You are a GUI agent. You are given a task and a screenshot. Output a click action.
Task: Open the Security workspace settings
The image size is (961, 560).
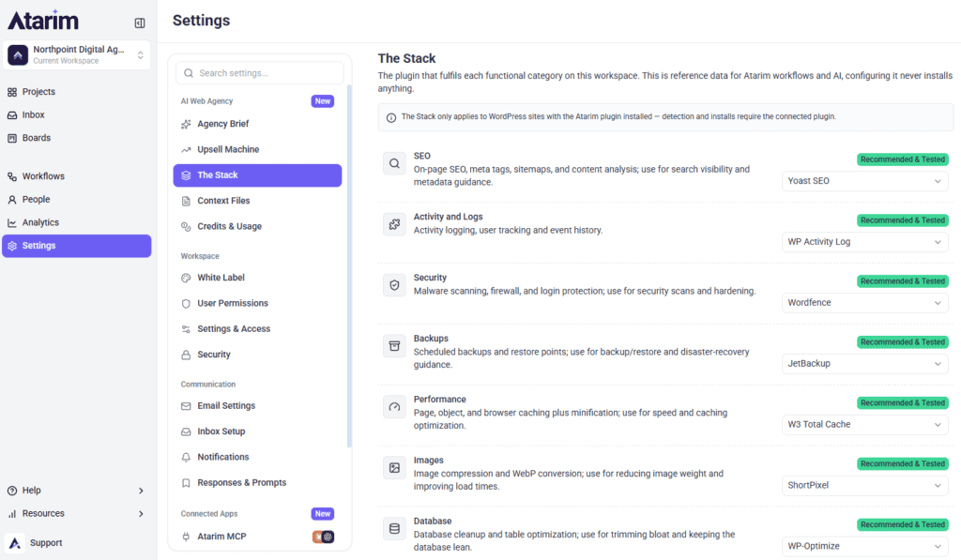click(x=257, y=355)
